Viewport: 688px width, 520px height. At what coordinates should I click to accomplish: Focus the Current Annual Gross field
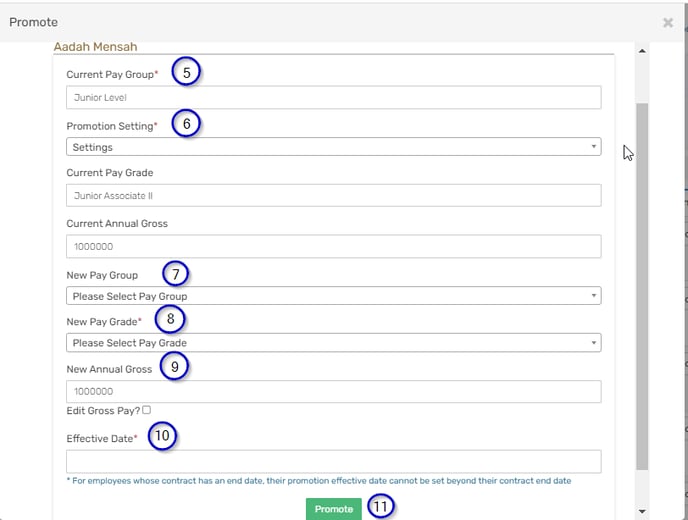click(x=333, y=246)
